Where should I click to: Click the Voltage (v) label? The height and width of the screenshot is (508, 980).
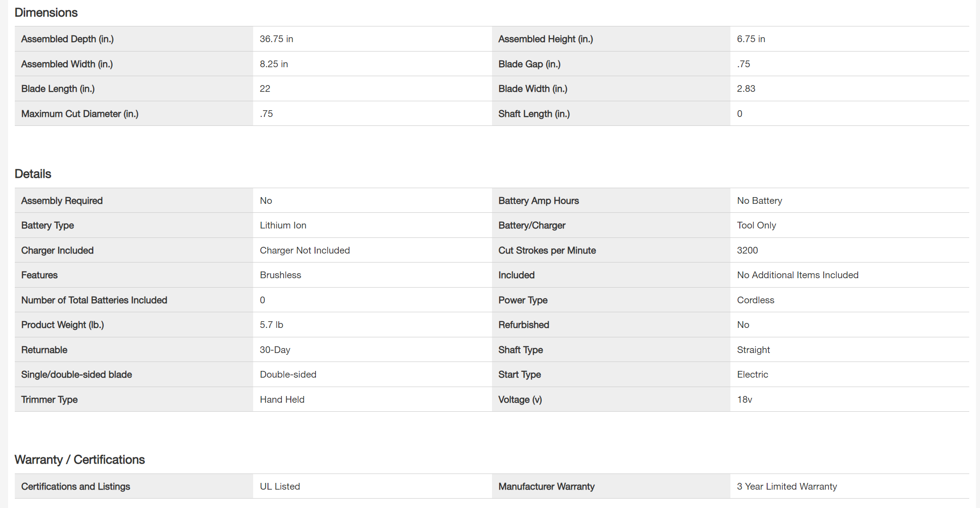point(520,400)
